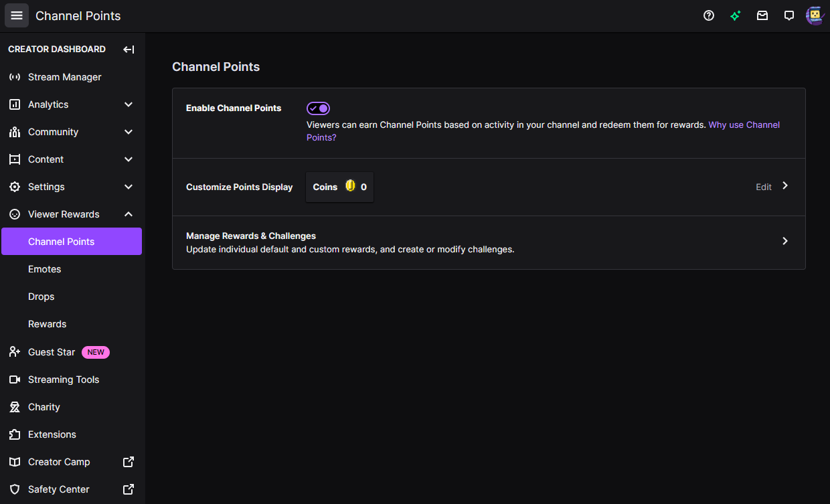Image resolution: width=830 pixels, height=504 pixels.
Task: Open the help question mark icon
Action: tap(709, 15)
